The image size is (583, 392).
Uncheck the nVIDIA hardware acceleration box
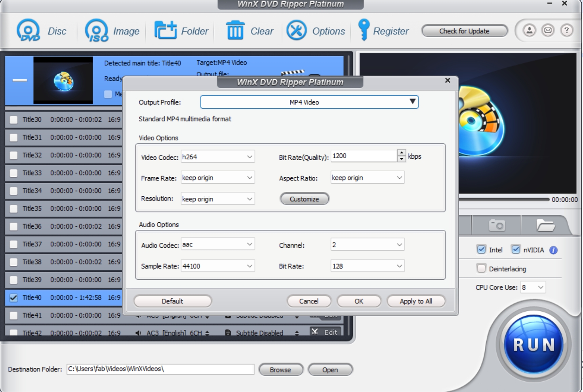516,250
